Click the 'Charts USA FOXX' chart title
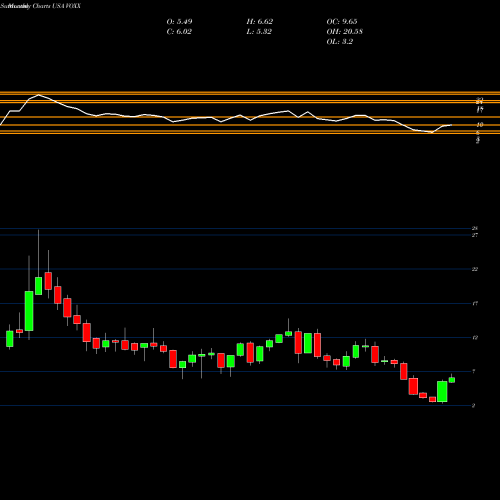Screen dimensions: 500x500 tap(57, 6)
